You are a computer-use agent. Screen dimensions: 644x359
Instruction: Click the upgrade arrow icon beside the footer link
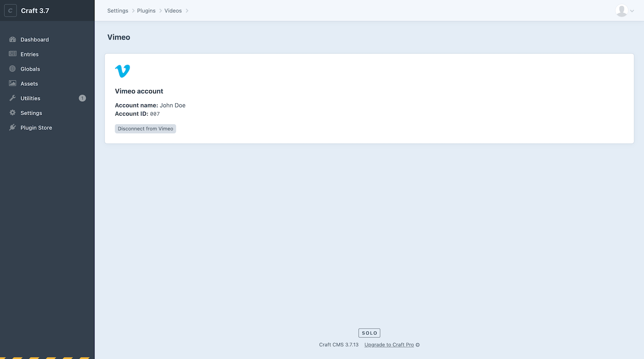417,344
